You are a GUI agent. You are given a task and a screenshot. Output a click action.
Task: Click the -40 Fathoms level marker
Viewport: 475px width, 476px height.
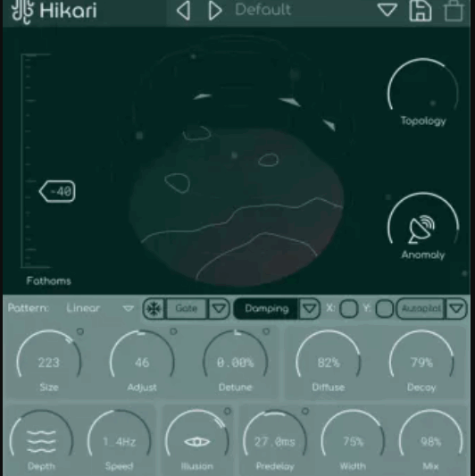click(x=57, y=191)
